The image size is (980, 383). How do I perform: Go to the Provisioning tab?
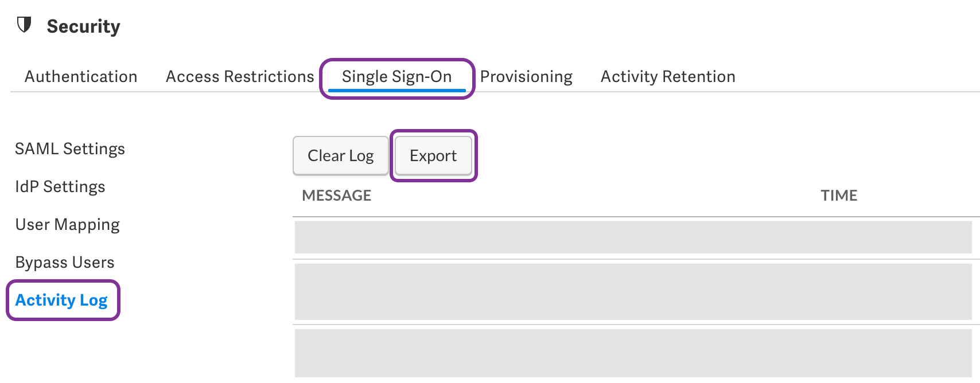click(526, 77)
